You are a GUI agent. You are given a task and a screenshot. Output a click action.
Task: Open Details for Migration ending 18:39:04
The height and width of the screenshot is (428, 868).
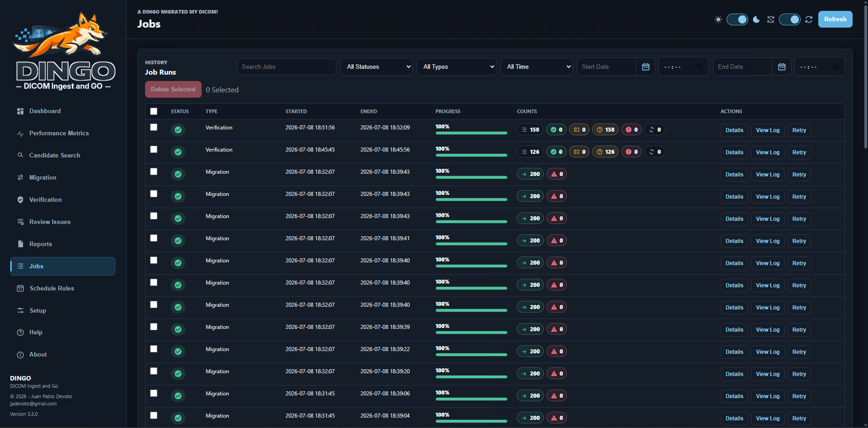tap(734, 418)
